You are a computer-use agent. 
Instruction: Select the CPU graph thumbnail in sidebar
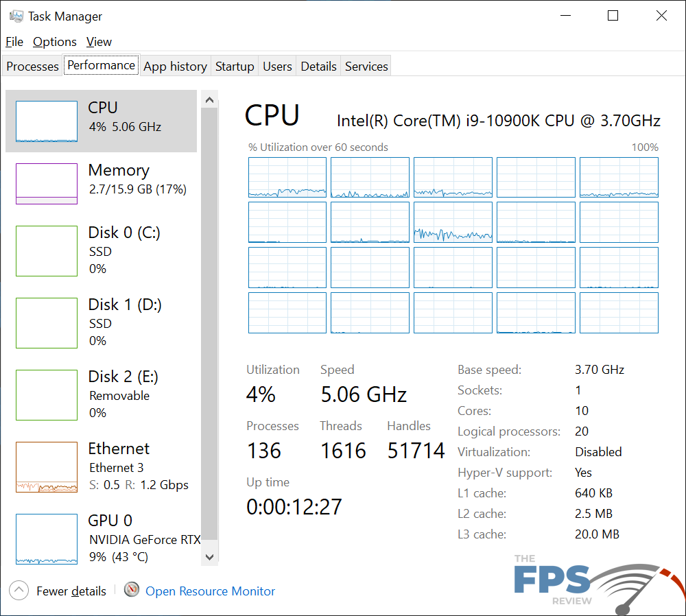click(x=47, y=121)
